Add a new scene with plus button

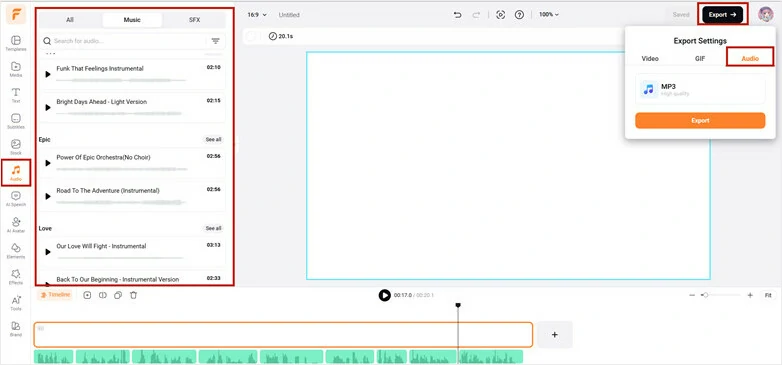pyautogui.click(x=555, y=335)
